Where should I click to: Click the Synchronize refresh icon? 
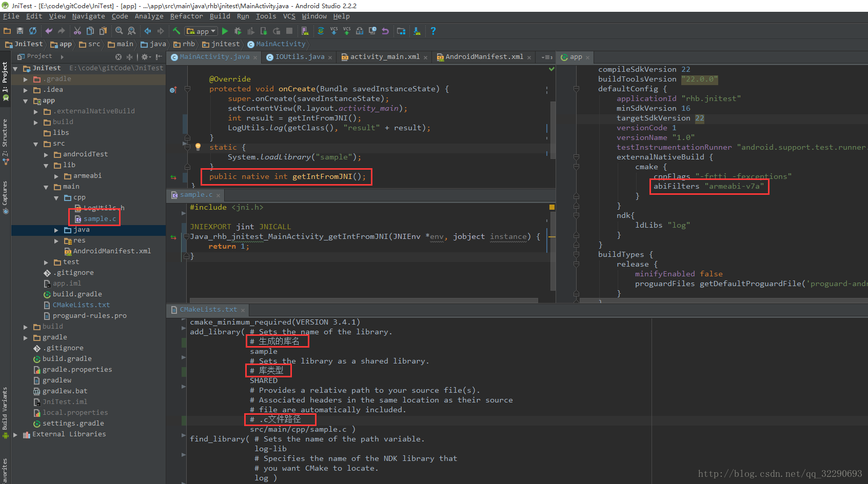33,31
